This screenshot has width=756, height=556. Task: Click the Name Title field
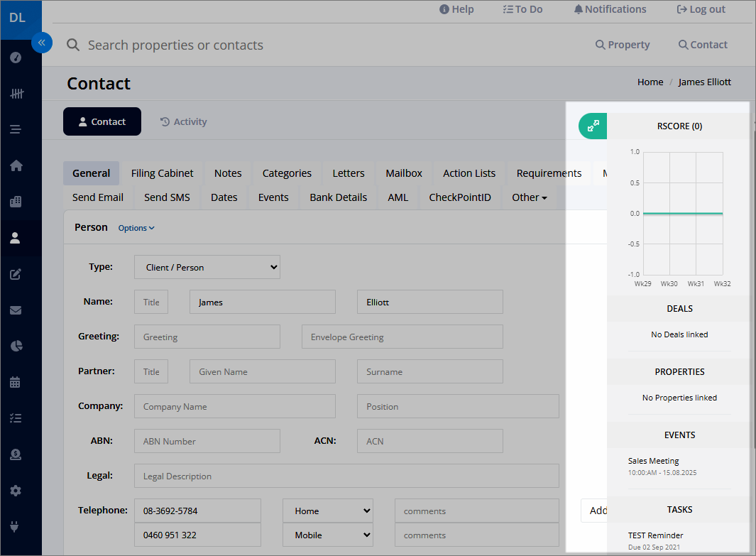pos(151,302)
